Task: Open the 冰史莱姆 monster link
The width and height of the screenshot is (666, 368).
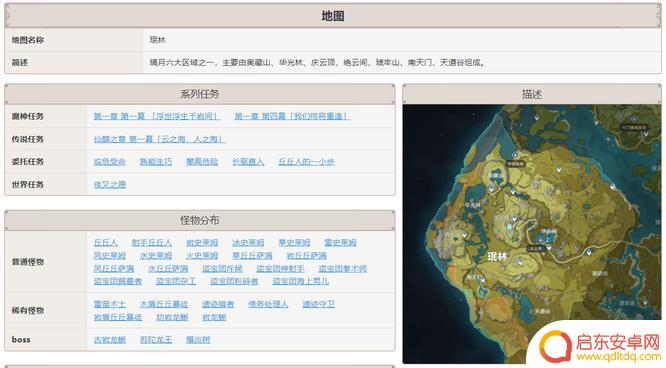Action: tap(248, 243)
